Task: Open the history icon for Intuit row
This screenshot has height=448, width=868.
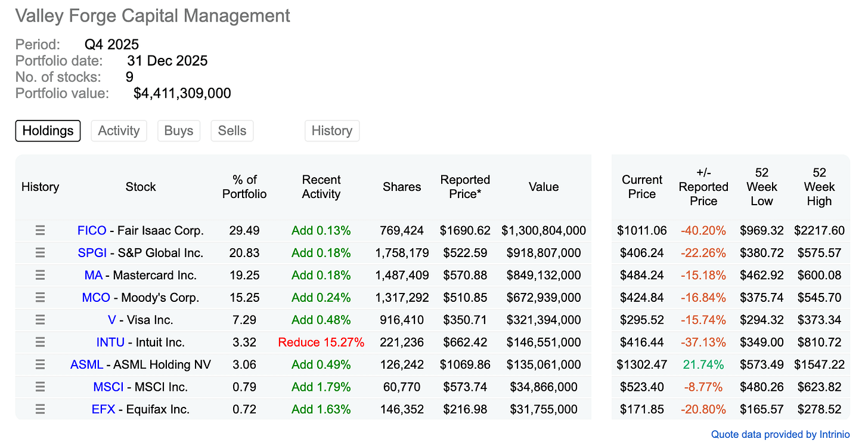Action: pos(40,342)
